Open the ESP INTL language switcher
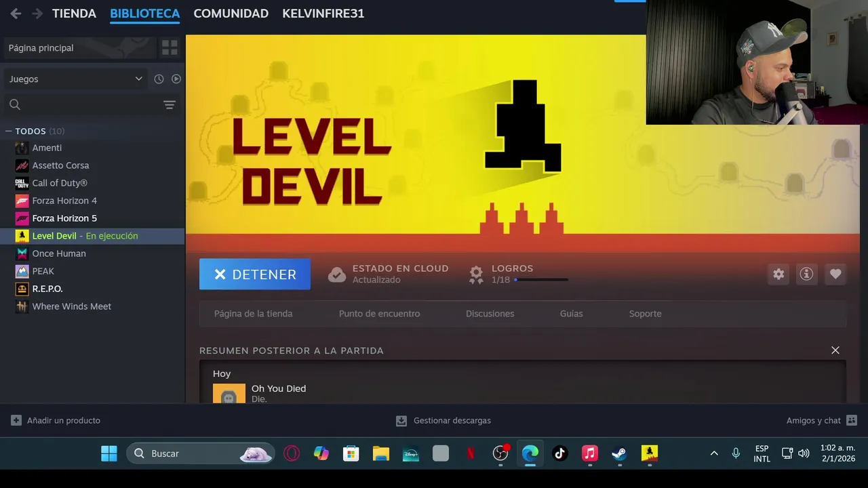Viewport: 868px width, 488px height. [762, 453]
